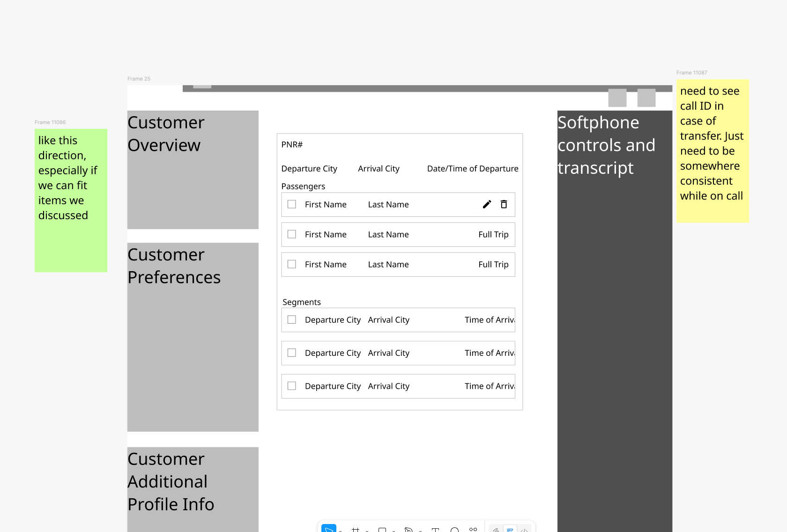Select the green sticky note
The width and height of the screenshot is (787, 532).
tap(71, 200)
